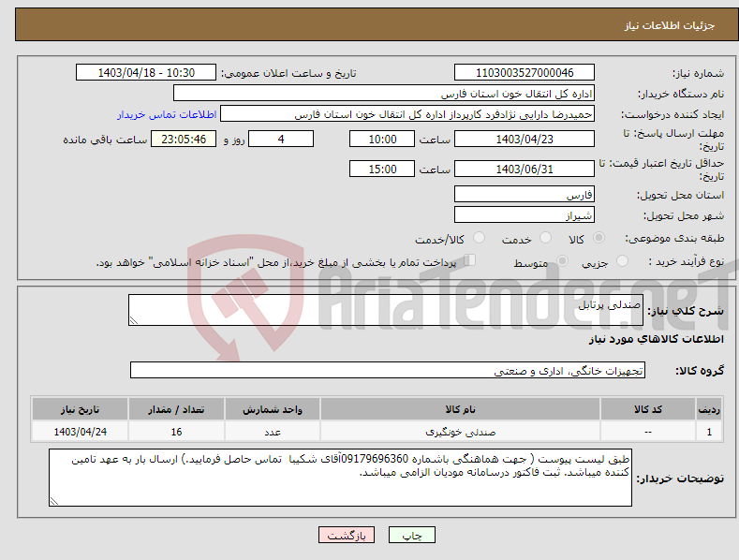Click the جزئیات اطلاعات نیاز header title

pyautogui.click(x=670, y=25)
